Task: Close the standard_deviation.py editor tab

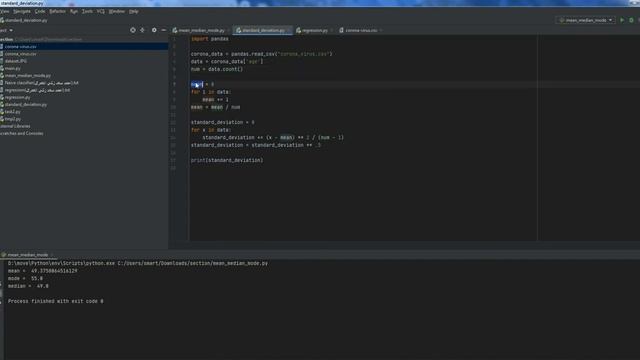Action: tap(289, 30)
